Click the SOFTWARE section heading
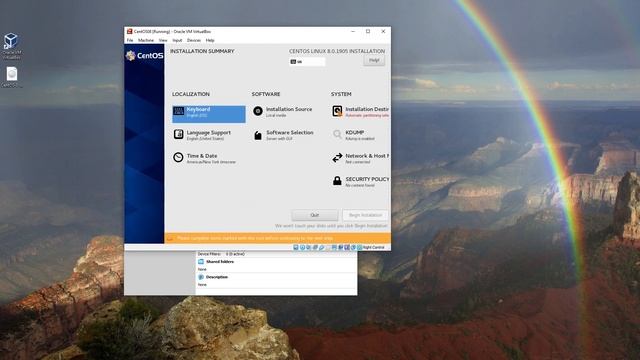This screenshot has height=360, width=640. pyautogui.click(x=266, y=94)
